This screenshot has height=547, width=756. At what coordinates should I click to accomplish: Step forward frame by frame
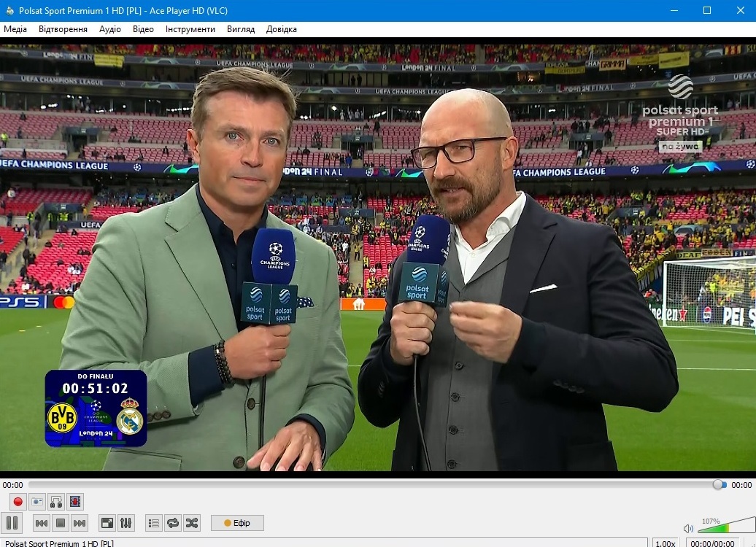[74, 502]
